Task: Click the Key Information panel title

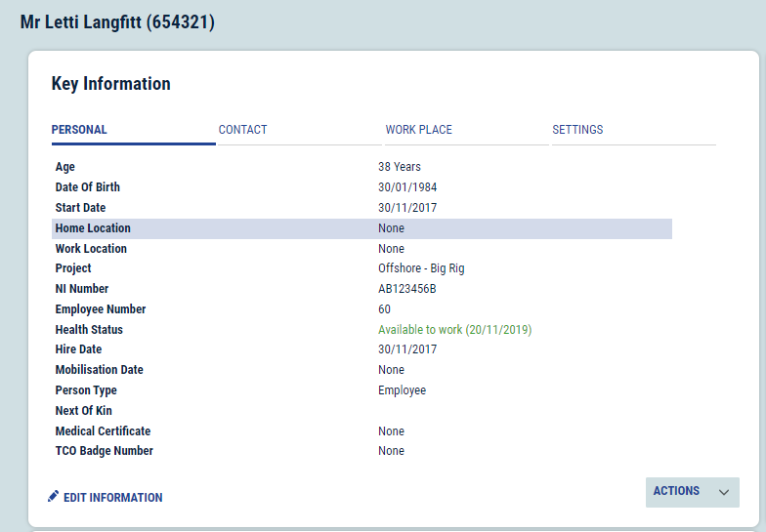Action: coord(110,84)
